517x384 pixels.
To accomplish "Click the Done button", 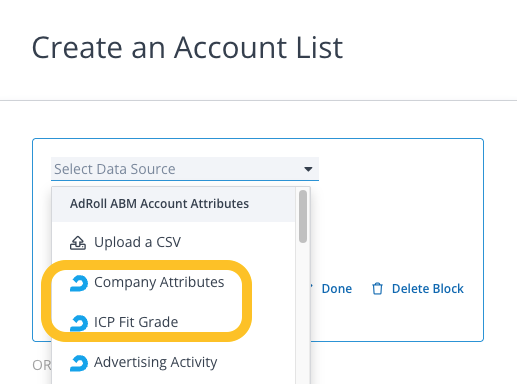I will coord(336,289).
